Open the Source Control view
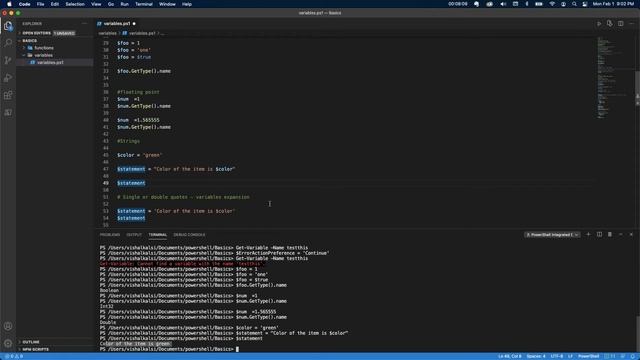 8,60
